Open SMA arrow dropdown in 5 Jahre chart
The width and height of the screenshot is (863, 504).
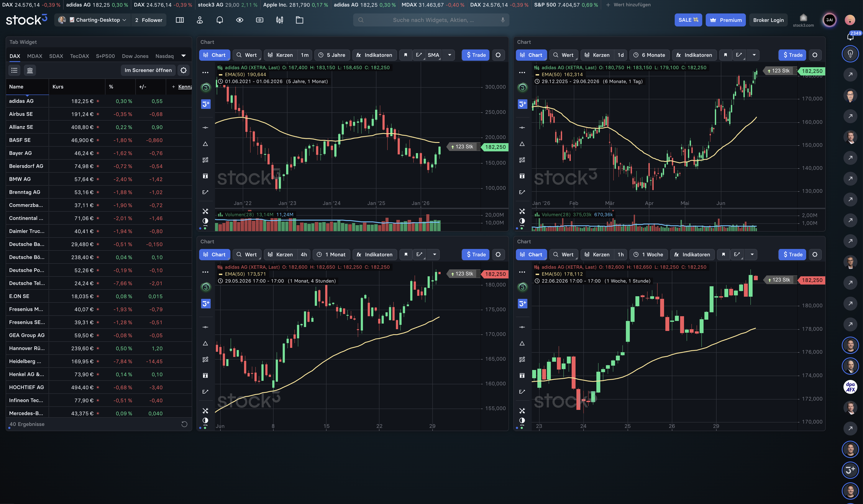point(450,55)
